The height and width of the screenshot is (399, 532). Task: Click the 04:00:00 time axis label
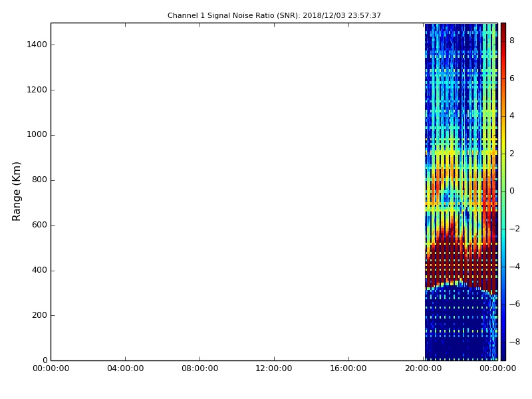(125, 368)
